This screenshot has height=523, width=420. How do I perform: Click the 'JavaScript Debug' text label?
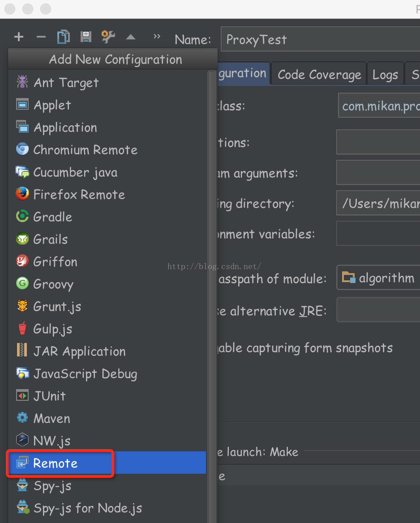tap(86, 374)
